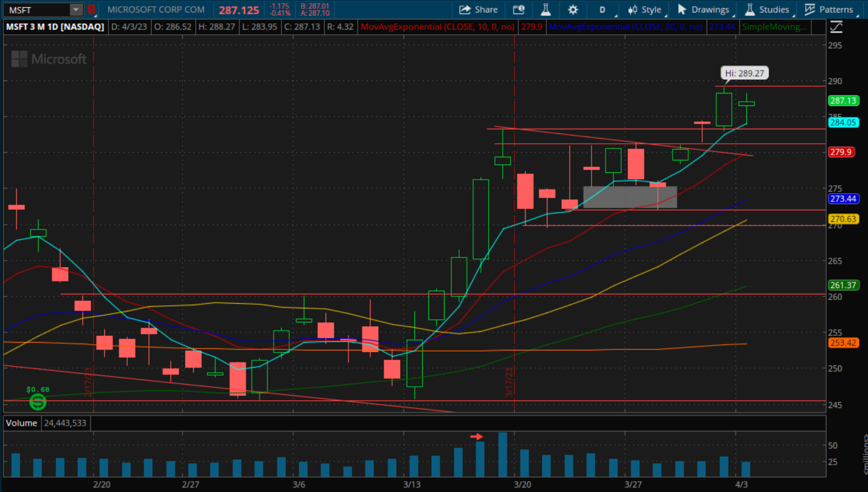
Task: Click the 3/6 date label on time axis
Action: pos(299,484)
